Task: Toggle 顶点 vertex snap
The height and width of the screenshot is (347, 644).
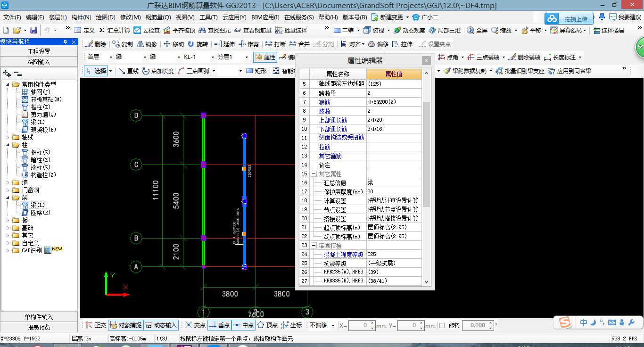Action: (267, 325)
